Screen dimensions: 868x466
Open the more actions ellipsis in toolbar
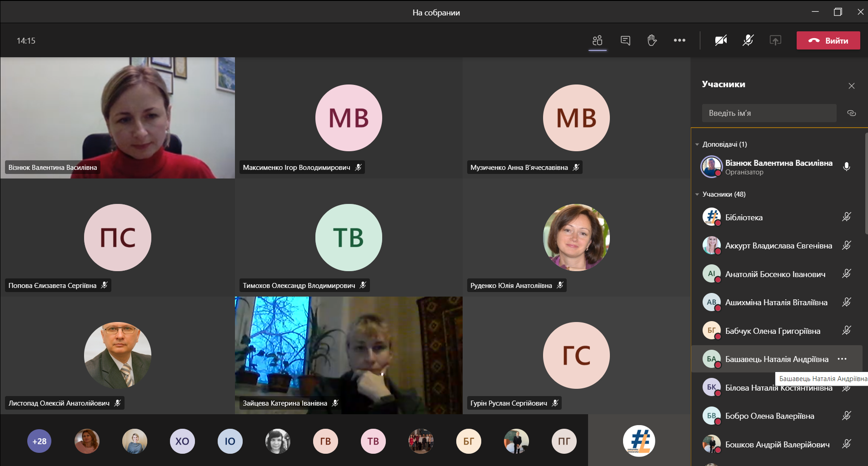click(679, 40)
